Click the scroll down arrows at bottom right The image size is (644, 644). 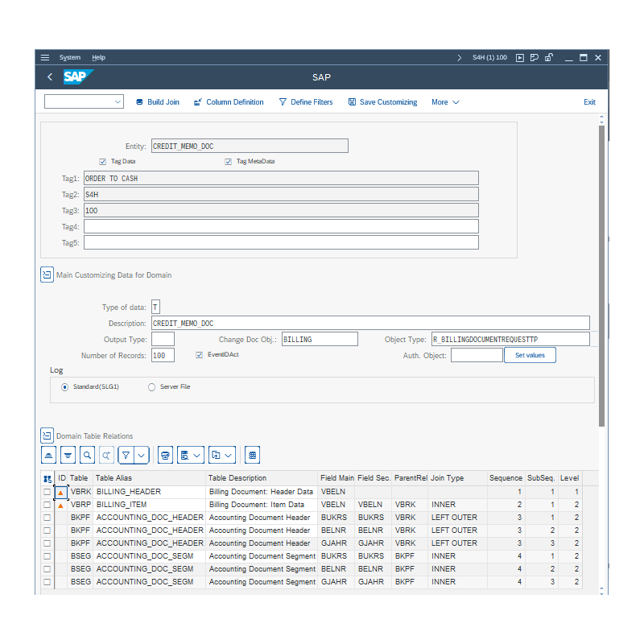click(x=601, y=591)
